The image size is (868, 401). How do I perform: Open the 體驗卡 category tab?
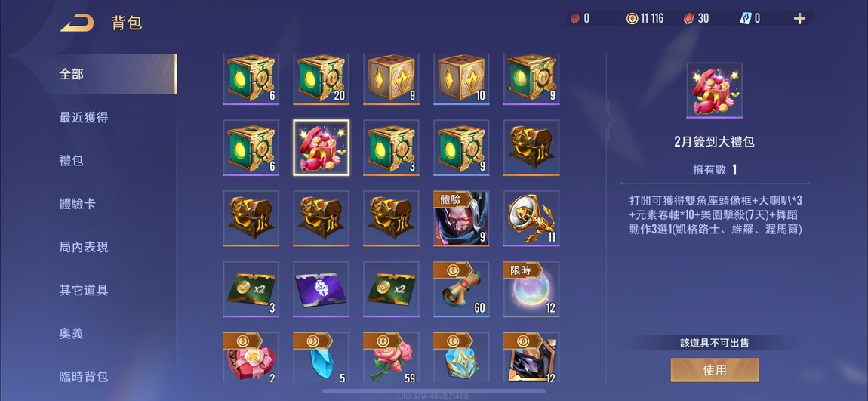point(78,204)
